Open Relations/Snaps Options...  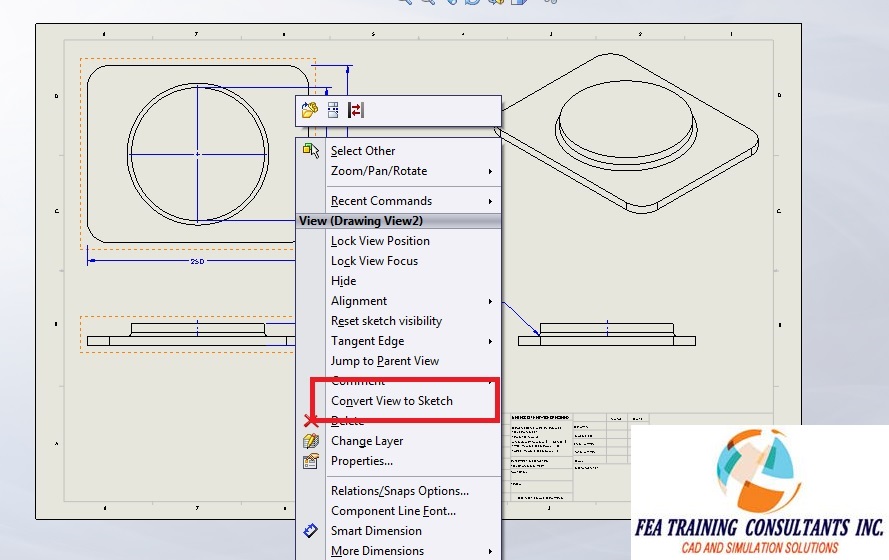point(399,491)
